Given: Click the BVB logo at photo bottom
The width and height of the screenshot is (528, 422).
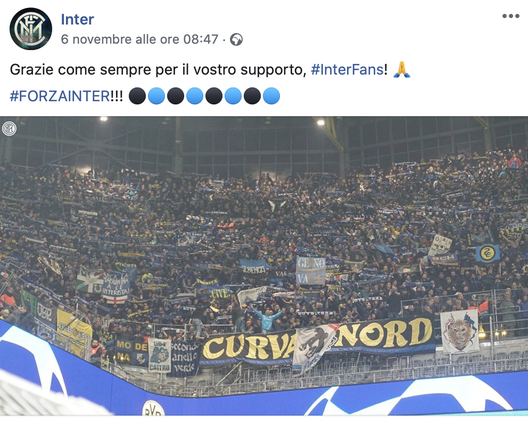Looking at the screenshot, I should click(x=154, y=408).
